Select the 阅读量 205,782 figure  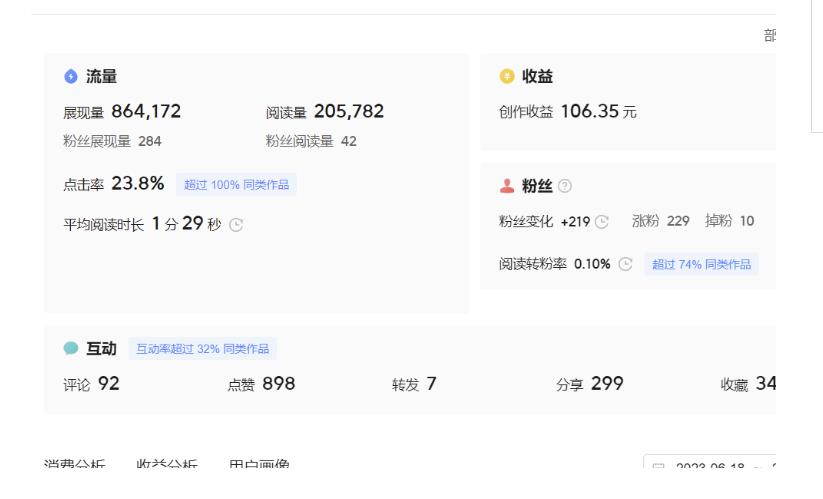[x=348, y=112]
